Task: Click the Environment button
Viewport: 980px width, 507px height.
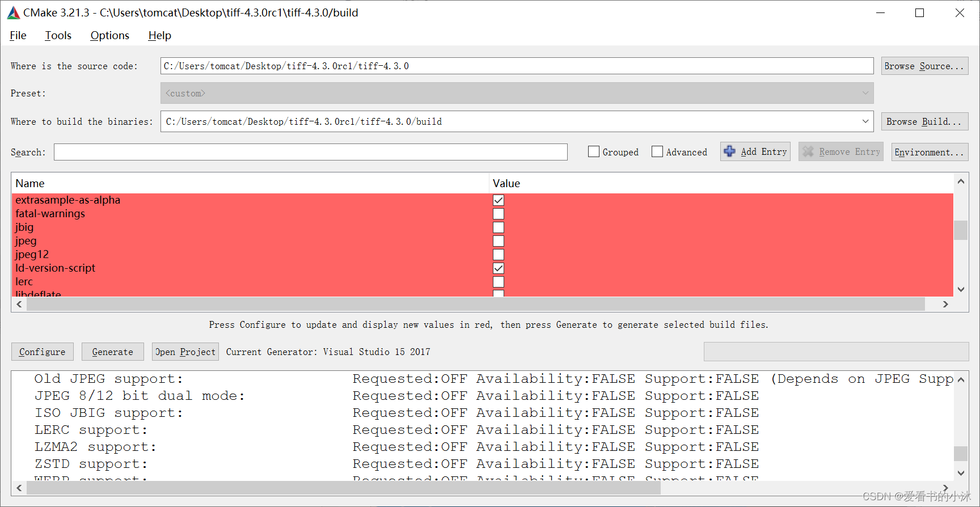Action: (x=930, y=152)
